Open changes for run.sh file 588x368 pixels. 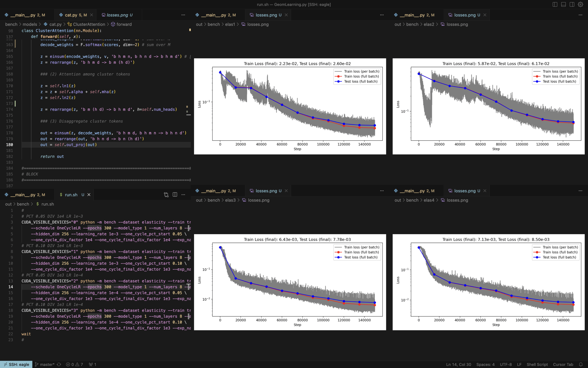tap(166, 195)
